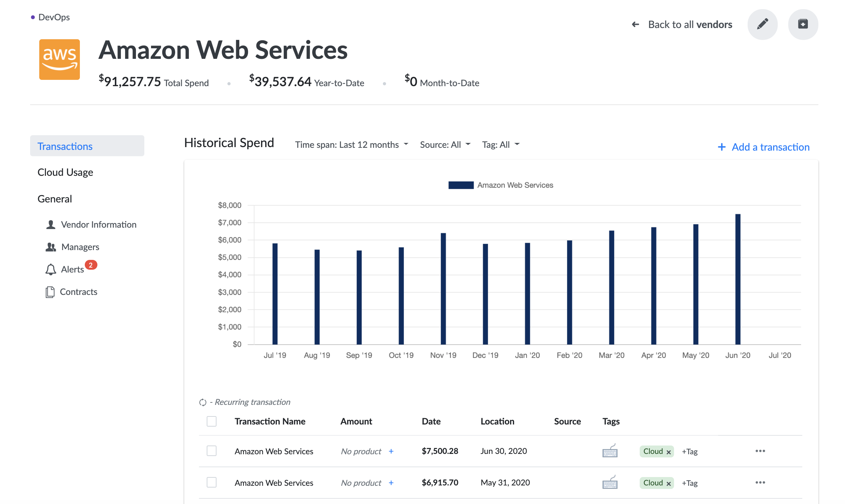Viewport: 845px width, 504px height.
Task: Click the Tags column header
Action: [611, 421]
